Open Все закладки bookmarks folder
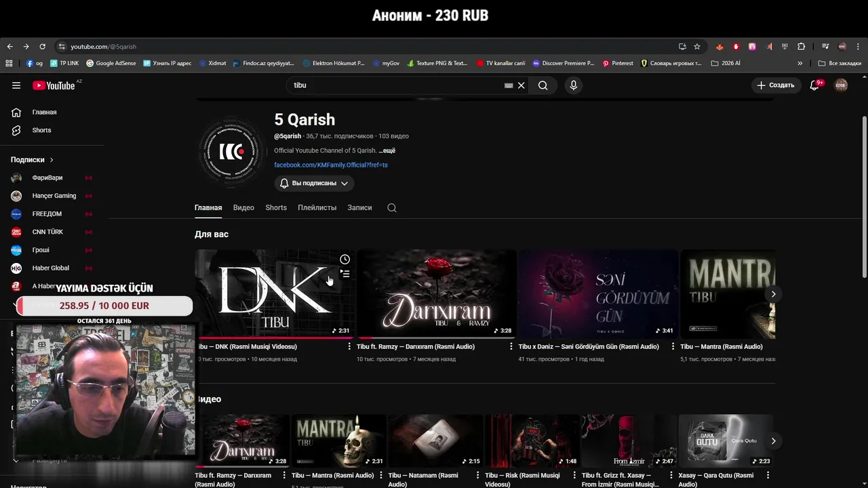 pos(840,63)
